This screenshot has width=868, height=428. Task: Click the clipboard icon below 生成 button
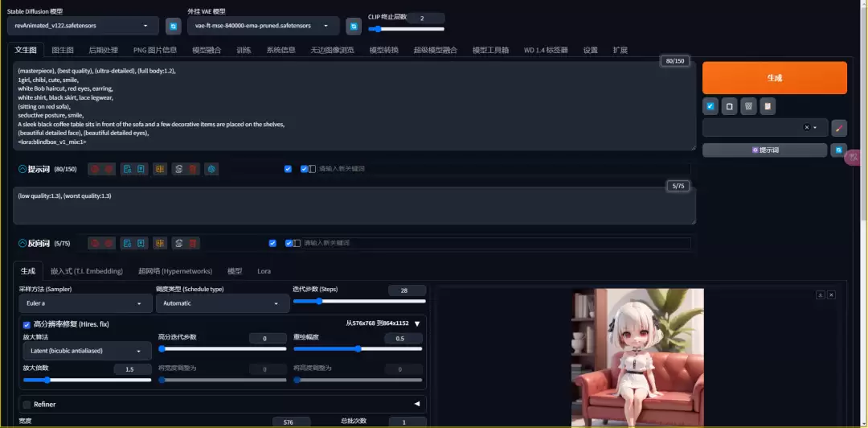pyautogui.click(x=768, y=106)
